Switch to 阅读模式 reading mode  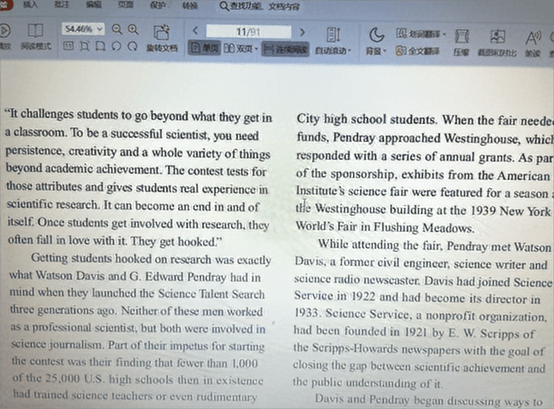[36, 36]
